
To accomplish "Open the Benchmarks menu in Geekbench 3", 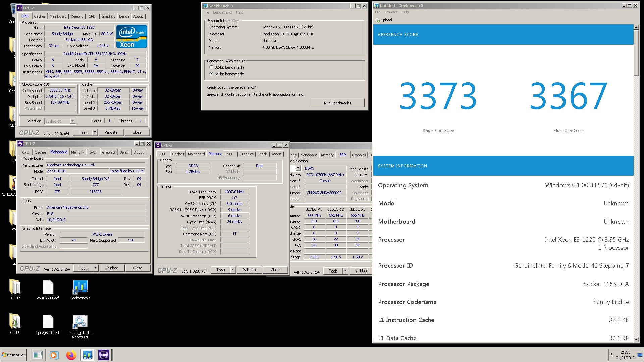I will pos(222,12).
